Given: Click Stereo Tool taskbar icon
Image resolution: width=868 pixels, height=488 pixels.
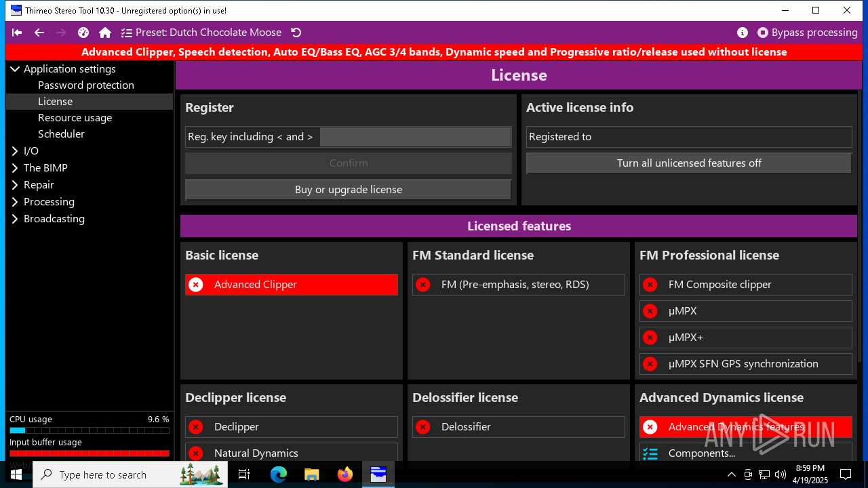Looking at the screenshot, I should tap(378, 474).
